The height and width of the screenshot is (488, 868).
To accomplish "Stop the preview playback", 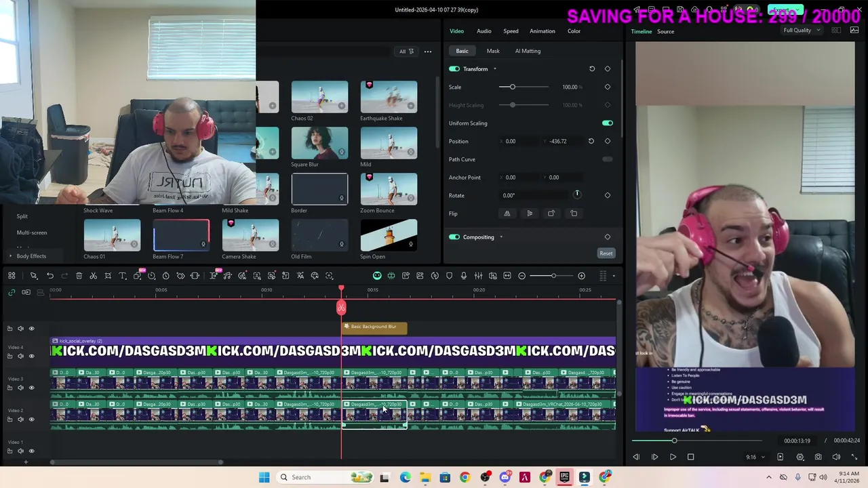I will 690,457.
